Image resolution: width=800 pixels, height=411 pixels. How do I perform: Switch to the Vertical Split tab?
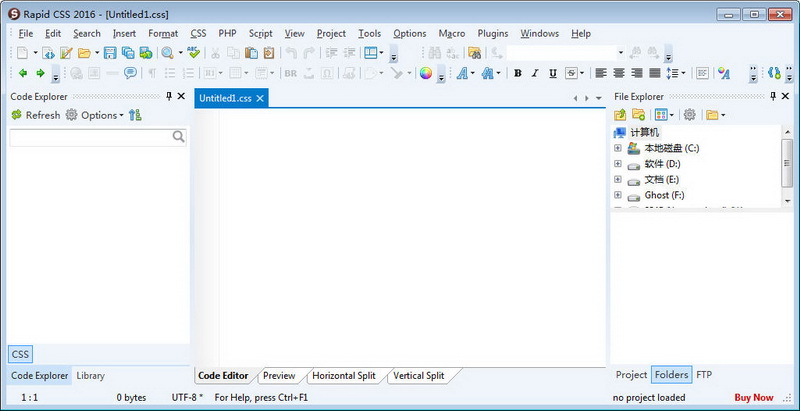point(419,376)
